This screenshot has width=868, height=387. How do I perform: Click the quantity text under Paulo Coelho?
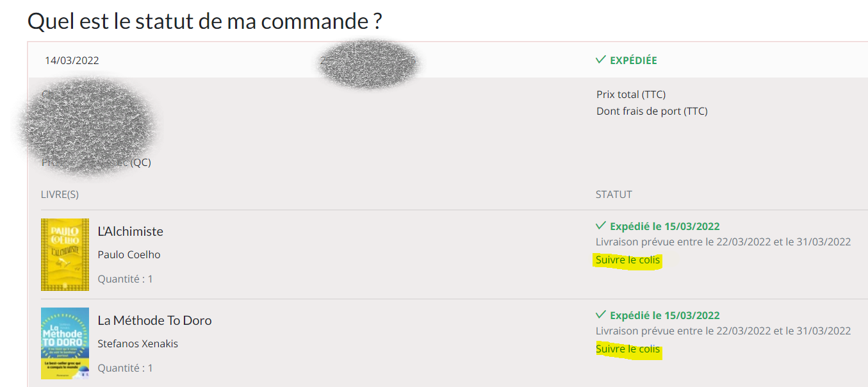(125, 279)
